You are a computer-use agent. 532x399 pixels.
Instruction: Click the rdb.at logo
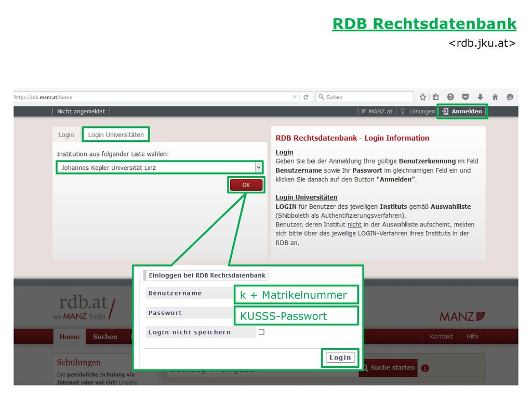point(84,308)
